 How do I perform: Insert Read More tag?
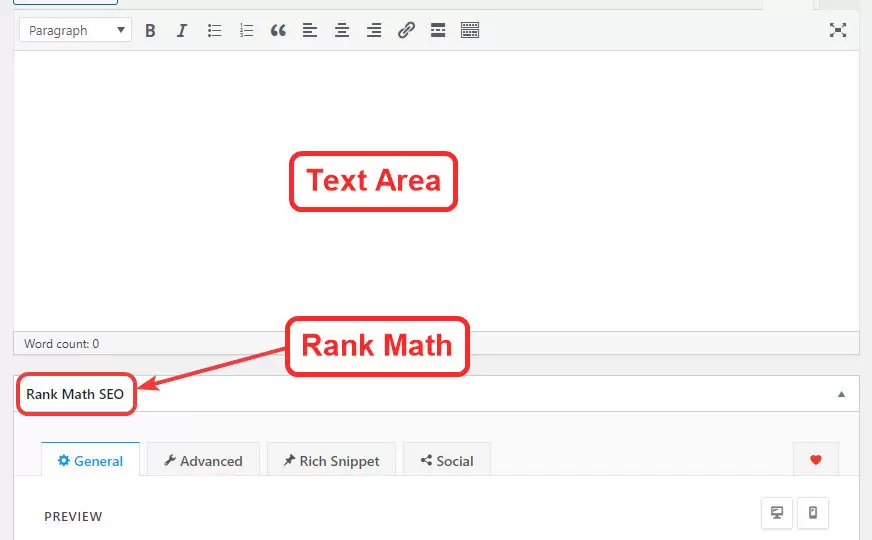click(438, 30)
